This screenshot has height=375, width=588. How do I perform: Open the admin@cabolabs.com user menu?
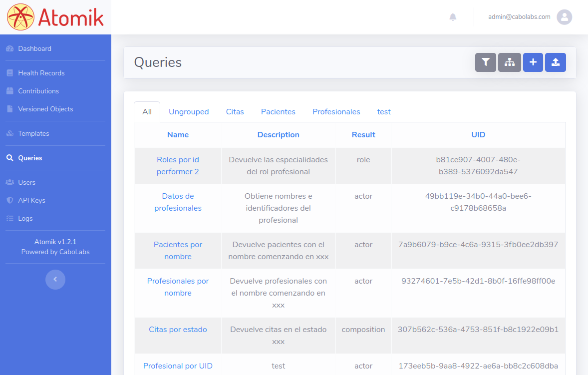[519, 17]
